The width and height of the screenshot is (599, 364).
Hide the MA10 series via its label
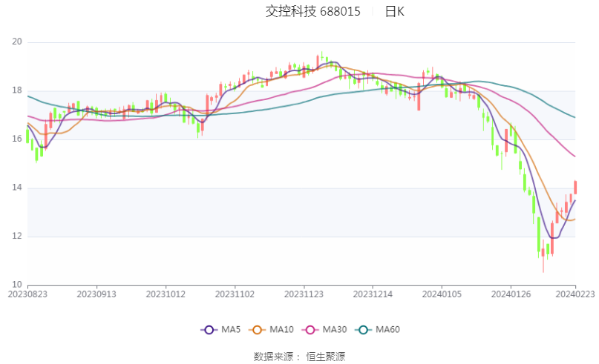(x=281, y=330)
